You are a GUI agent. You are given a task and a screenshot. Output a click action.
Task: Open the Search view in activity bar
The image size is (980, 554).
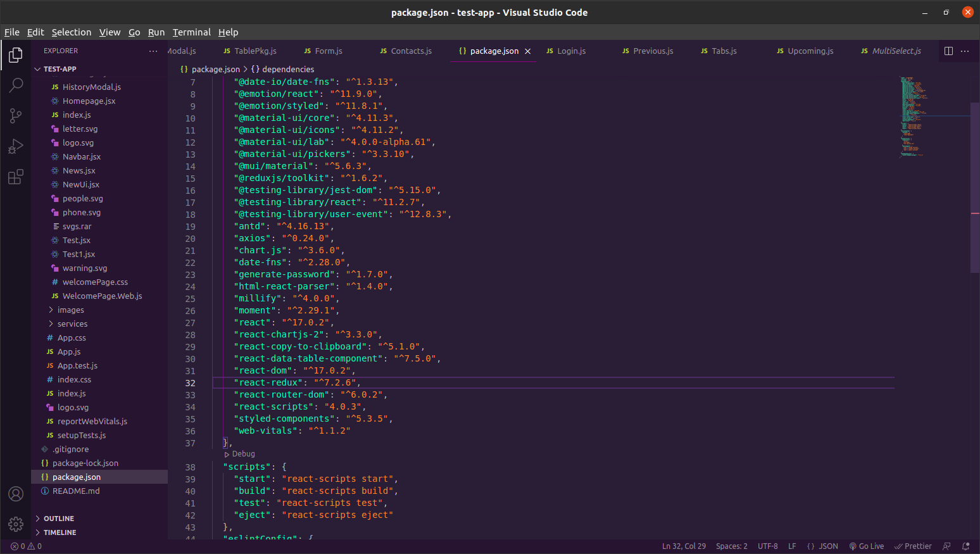16,85
